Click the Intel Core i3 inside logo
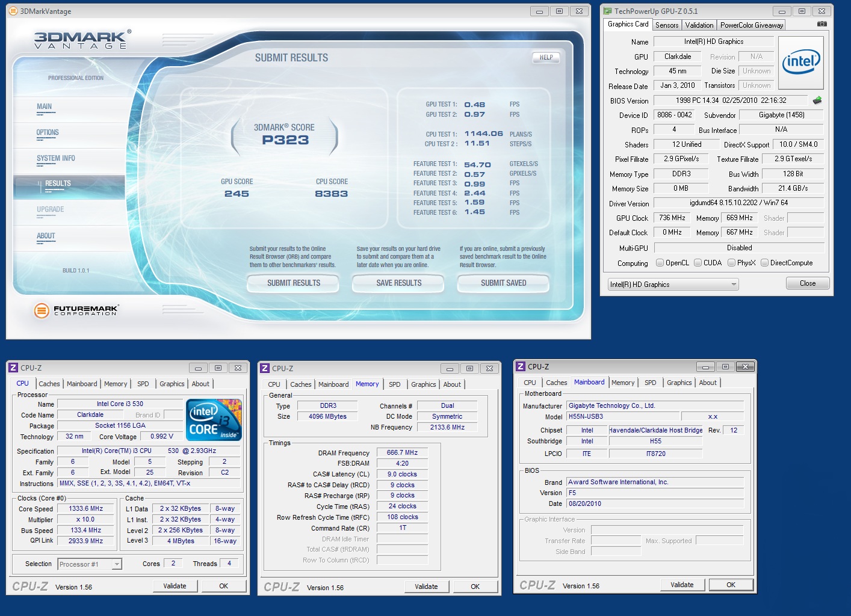The image size is (851, 616). [214, 420]
